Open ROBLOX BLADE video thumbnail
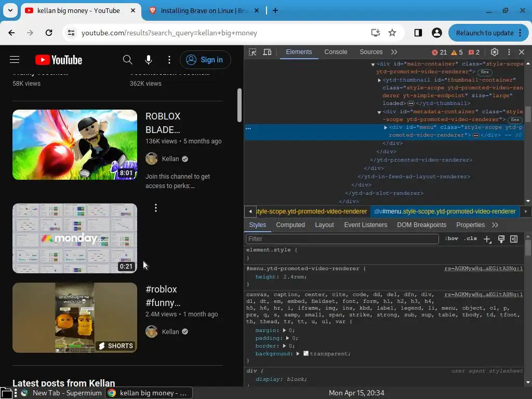 75,144
